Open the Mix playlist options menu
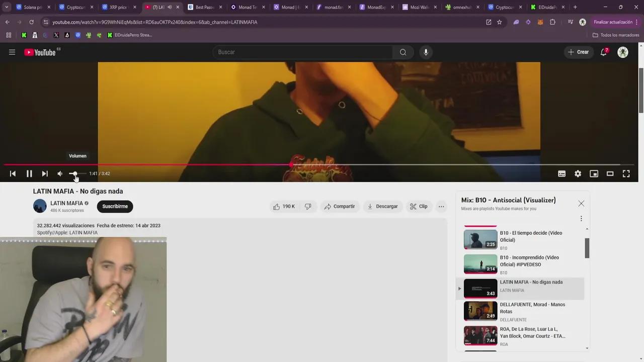Screen dimensions: 644x362 [581, 219]
